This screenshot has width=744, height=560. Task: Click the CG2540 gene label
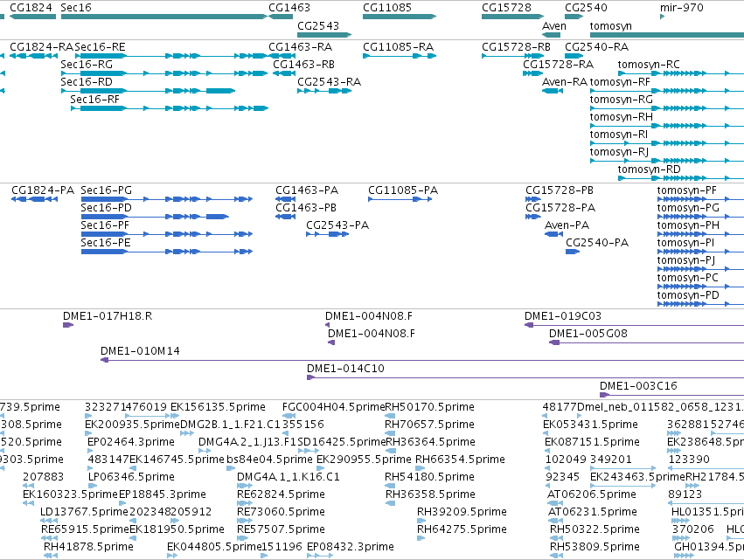coord(586,8)
